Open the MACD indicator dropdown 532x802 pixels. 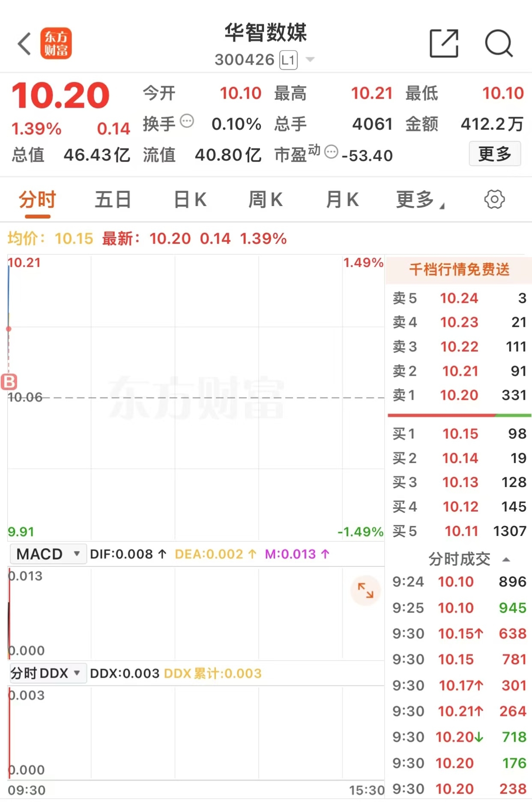[x=48, y=554]
